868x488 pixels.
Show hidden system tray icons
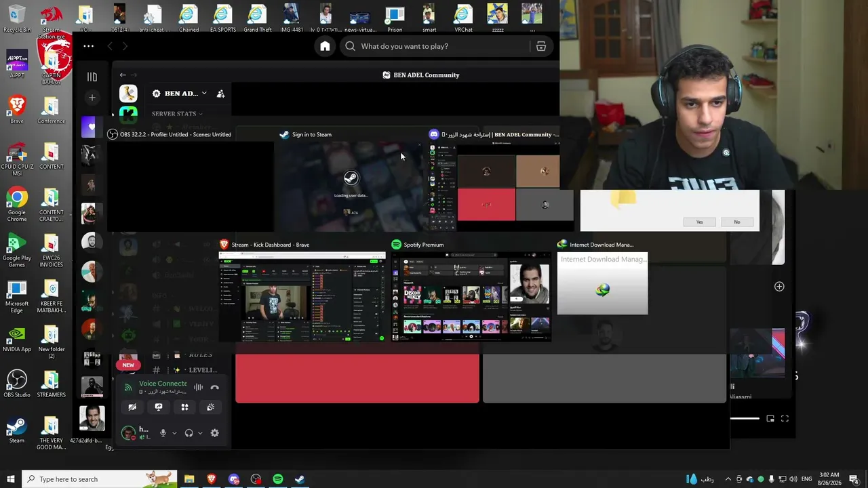[x=728, y=479]
